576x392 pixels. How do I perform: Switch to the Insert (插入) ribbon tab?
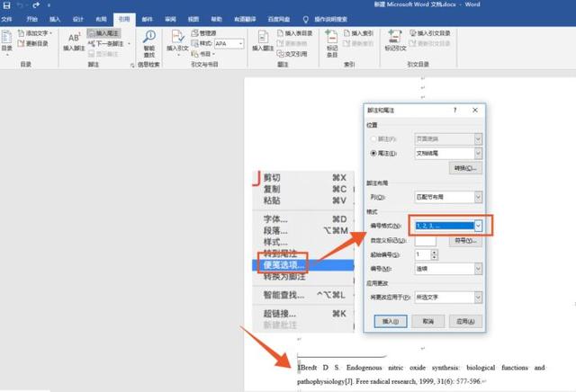coord(56,18)
